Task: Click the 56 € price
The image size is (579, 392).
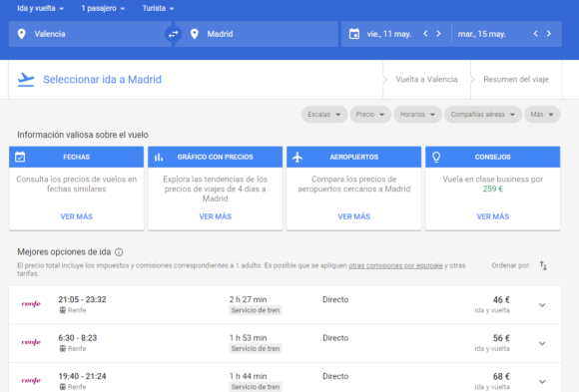Action: tap(501, 338)
